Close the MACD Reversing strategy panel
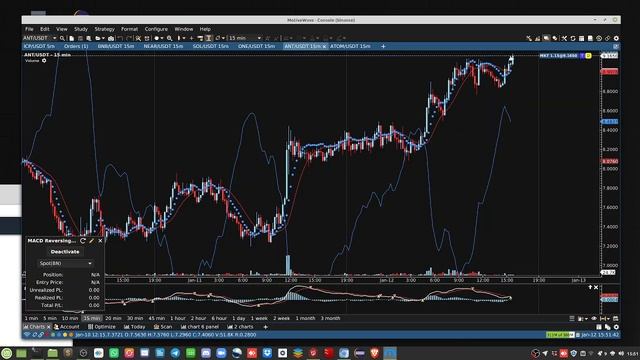The height and width of the screenshot is (360, 640). pos(100,241)
